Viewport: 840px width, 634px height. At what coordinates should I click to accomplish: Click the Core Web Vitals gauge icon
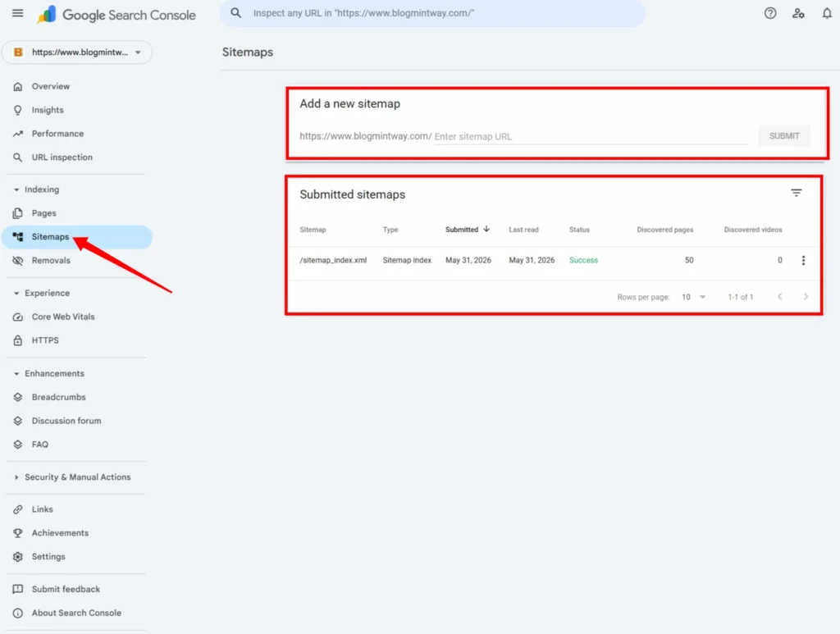click(18, 317)
